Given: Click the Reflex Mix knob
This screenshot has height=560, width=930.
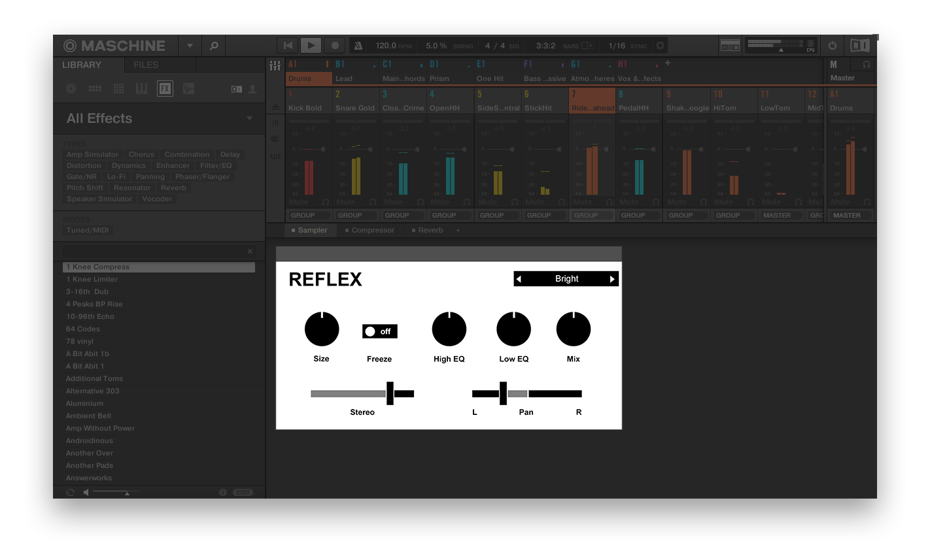Looking at the screenshot, I should (x=574, y=329).
